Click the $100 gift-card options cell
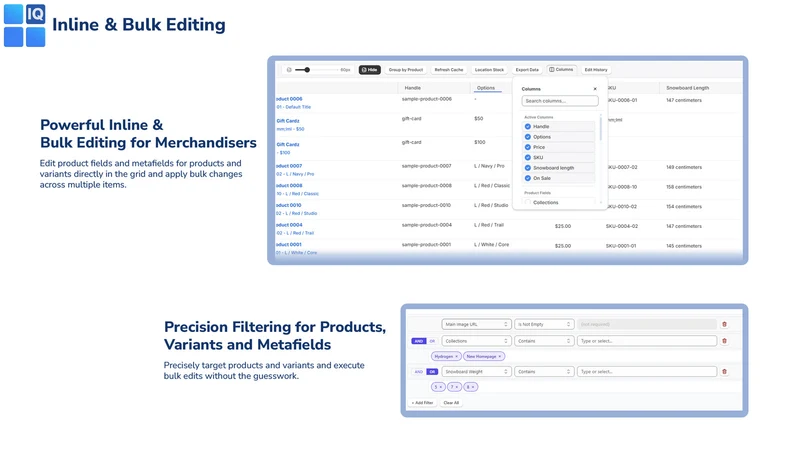 click(x=480, y=142)
